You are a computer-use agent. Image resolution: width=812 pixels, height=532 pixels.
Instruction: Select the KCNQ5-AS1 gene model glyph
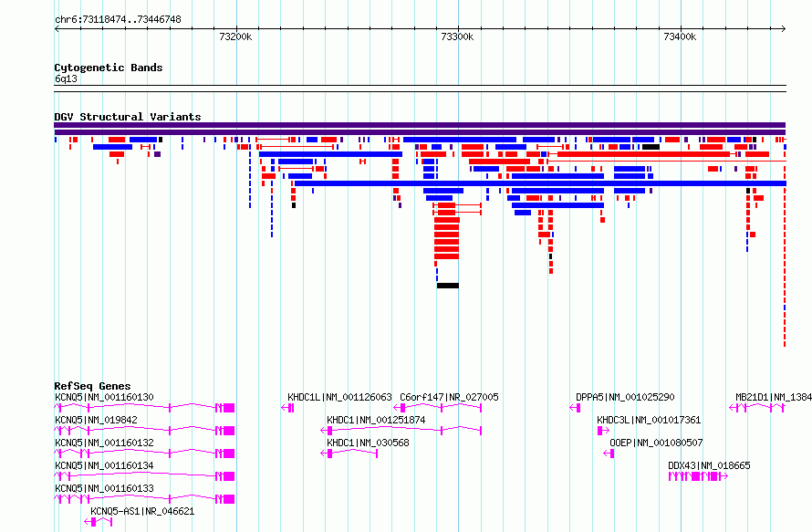(x=99, y=522)
